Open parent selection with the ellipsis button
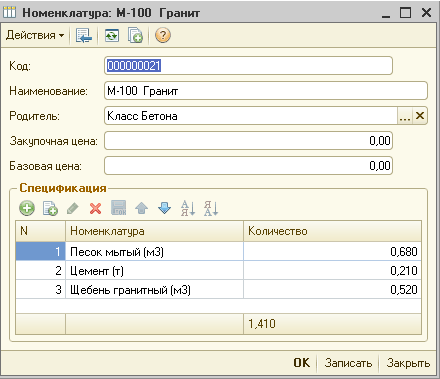 click(x=405, y=116)
